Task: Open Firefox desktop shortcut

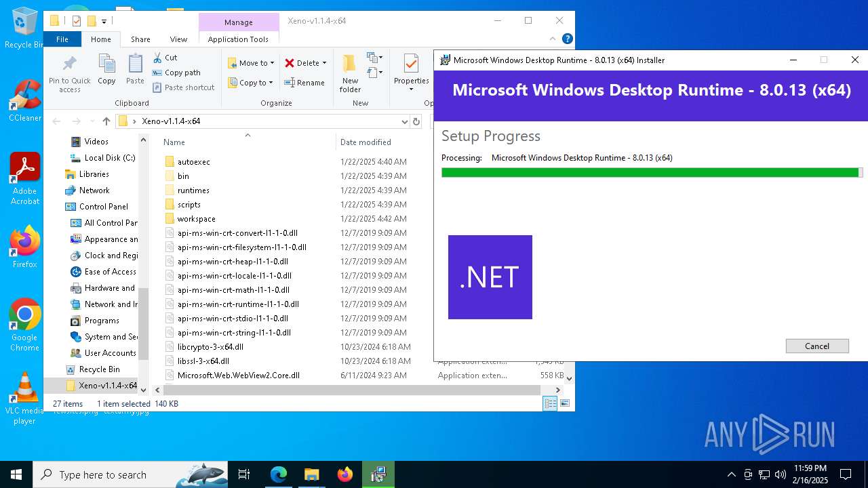Action: coord(25,247)
